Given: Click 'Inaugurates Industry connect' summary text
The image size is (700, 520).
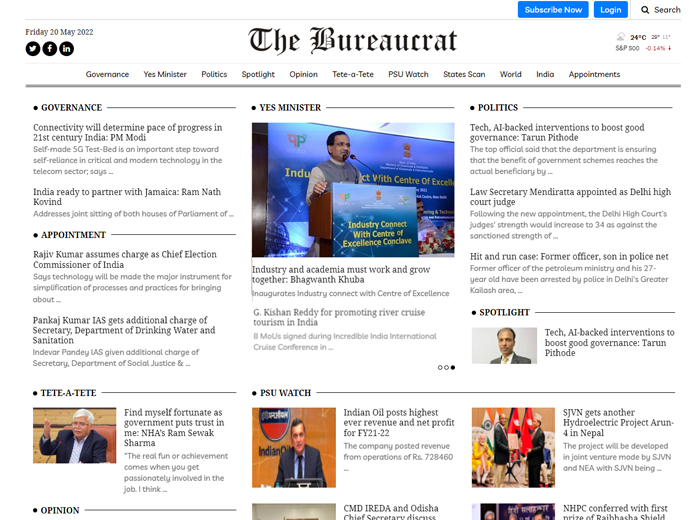Looking at the screenshot, I should (350, 293).
